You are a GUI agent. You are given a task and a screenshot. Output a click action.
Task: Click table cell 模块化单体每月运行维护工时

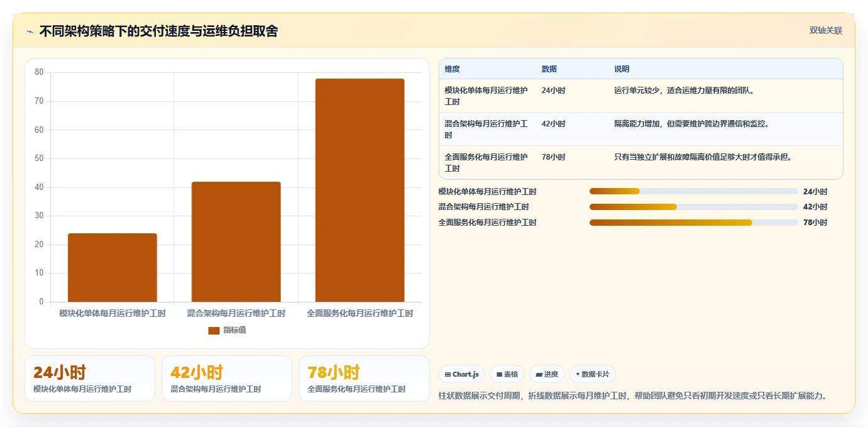486,96
